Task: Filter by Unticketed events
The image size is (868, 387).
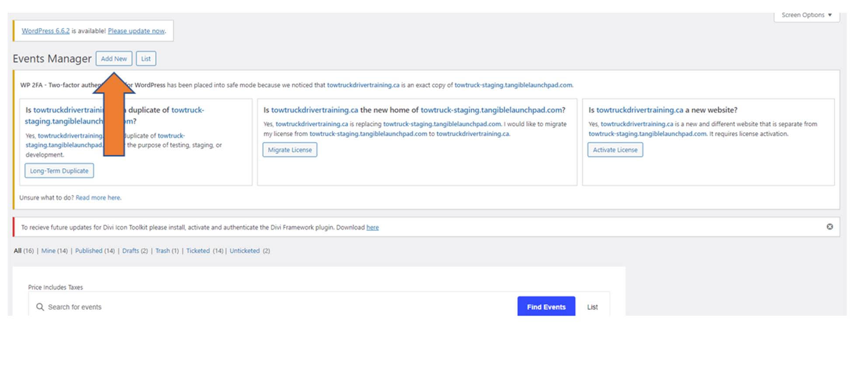Action: 244,251
